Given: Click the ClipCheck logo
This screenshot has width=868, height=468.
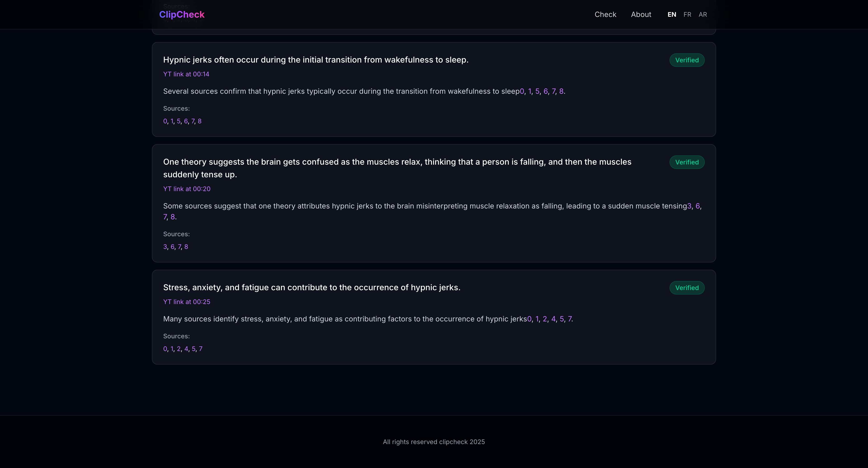Looking at the screenshot, I should pyautogui.click(x=182, y=14).
